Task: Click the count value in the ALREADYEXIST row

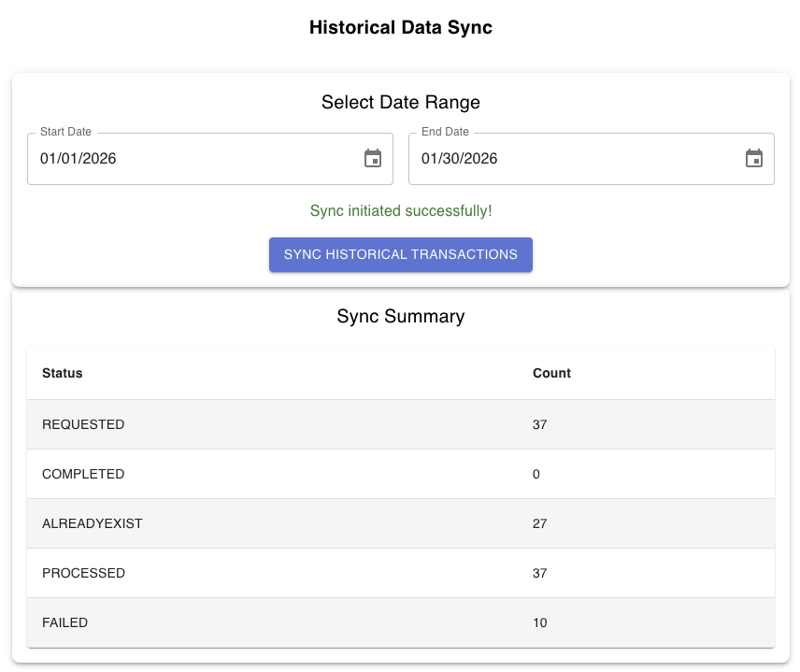Action: click(x=539, y=523)
